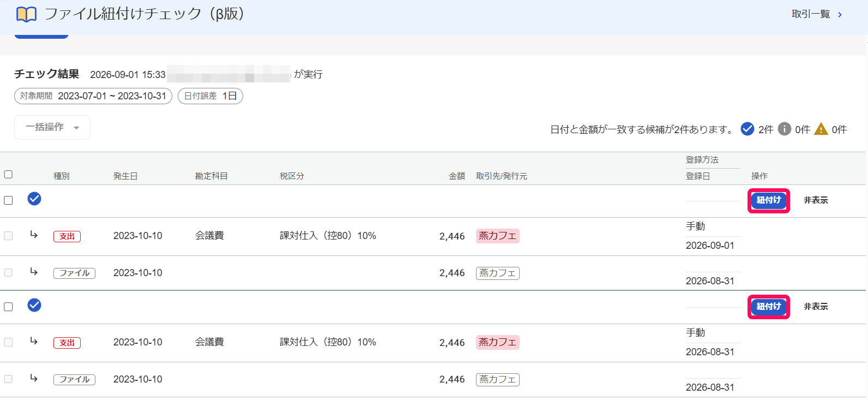The height and width of the screenshot is (400, 868).
Task: Click 非表示 for the second candidate
Action: (816, 307)
